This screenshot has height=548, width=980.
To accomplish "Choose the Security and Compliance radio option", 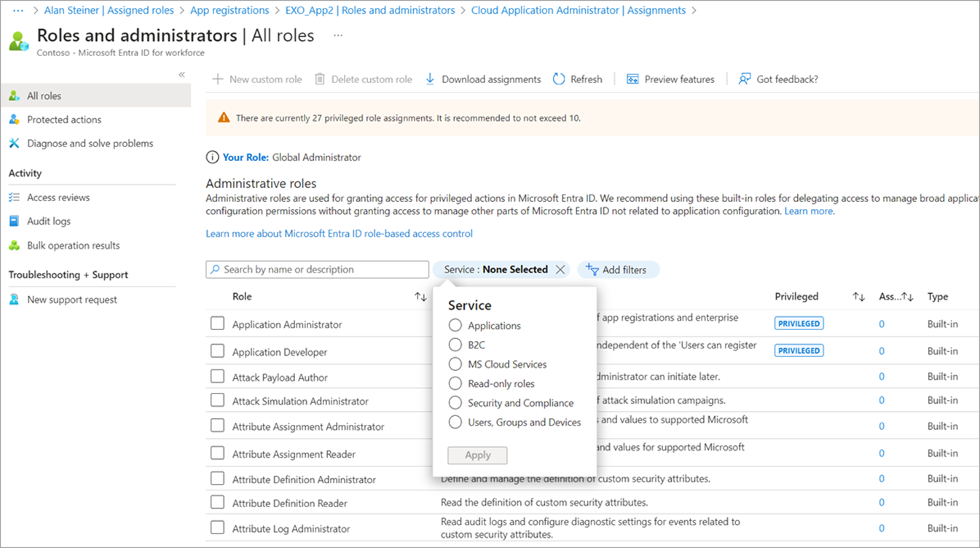I will pyautogui.click(x=455, y=402).
